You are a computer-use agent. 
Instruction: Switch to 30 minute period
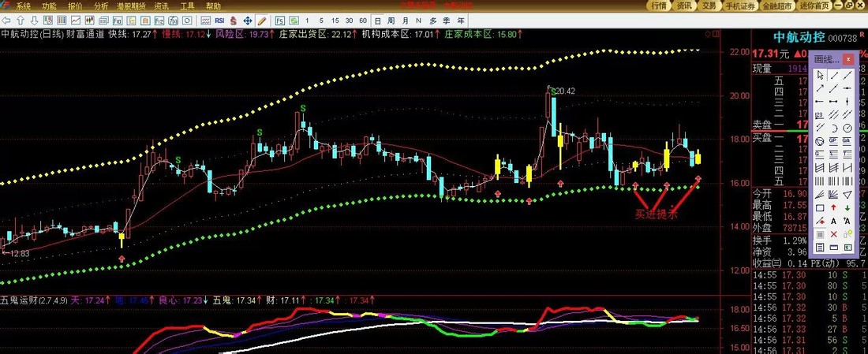[x=349, y=21]
